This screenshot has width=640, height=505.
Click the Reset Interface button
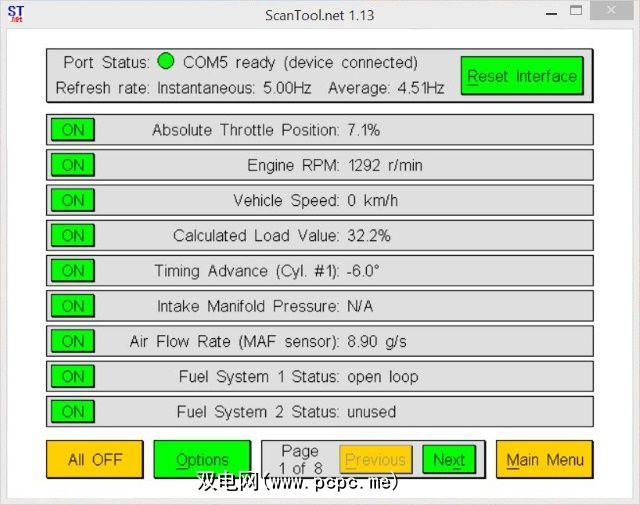click(522, 76)
